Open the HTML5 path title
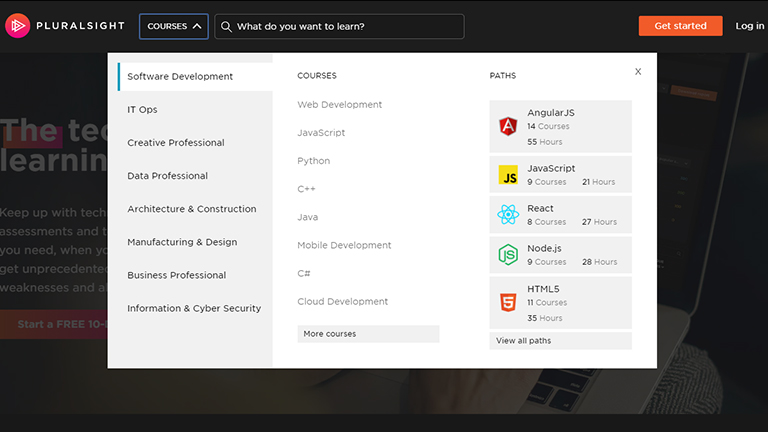Image resolution: width=768 pixels, height=432 pixels. [543, 289]
